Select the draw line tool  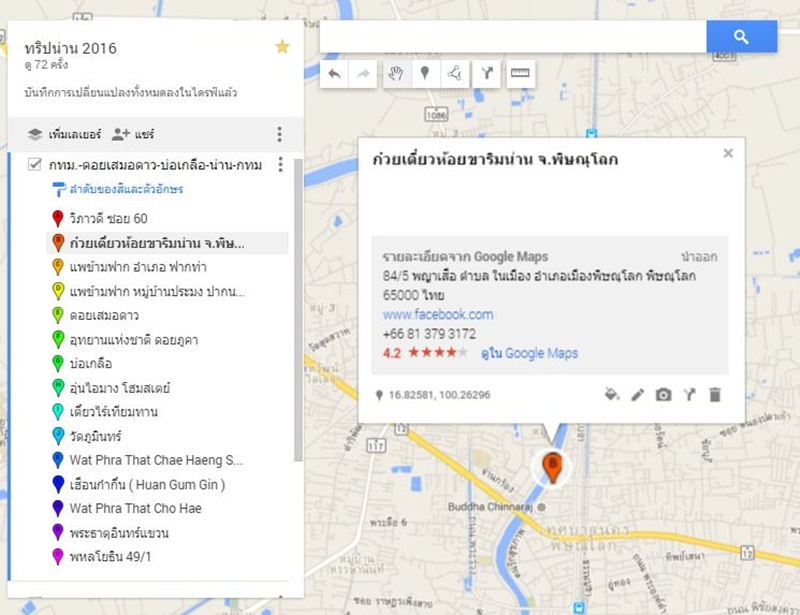[x=455, y=74]
